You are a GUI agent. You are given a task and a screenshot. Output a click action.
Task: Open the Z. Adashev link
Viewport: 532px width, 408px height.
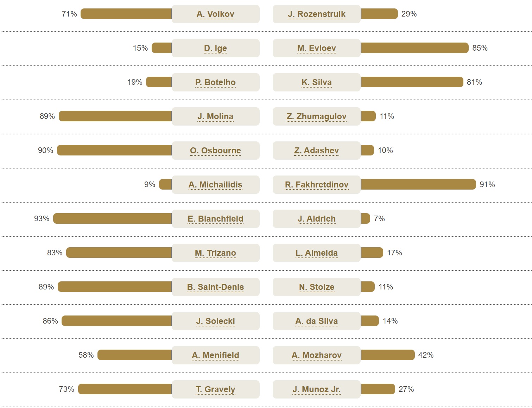pos(316,151)
